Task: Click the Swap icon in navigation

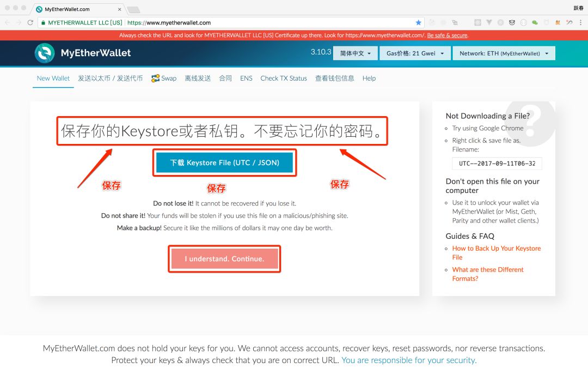Action: pyautogui.click(x=155, y=78)
